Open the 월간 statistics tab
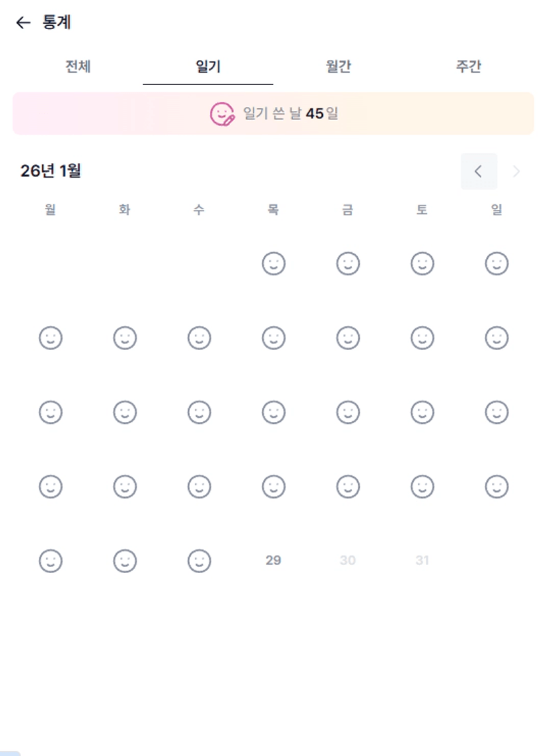546x756 pixels. tap(338, 67)
